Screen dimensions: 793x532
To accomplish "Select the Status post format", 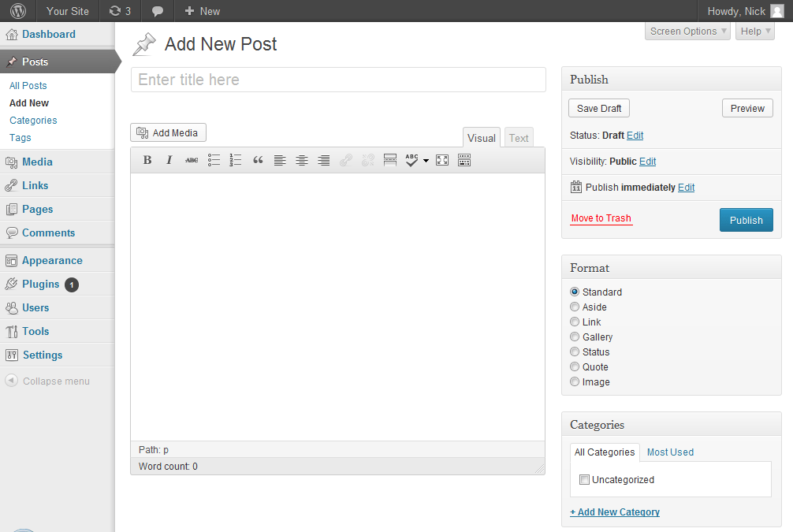I will click(x=575, y=352).
